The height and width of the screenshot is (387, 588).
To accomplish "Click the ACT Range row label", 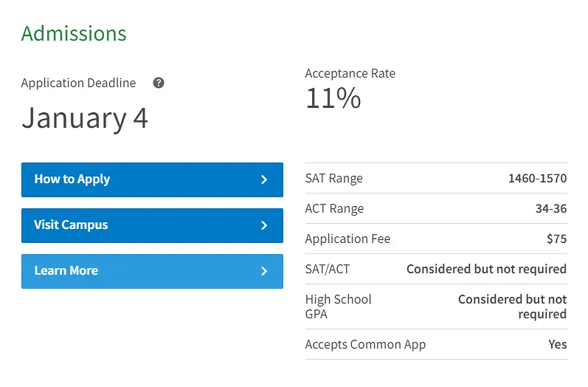I will 334,209.
